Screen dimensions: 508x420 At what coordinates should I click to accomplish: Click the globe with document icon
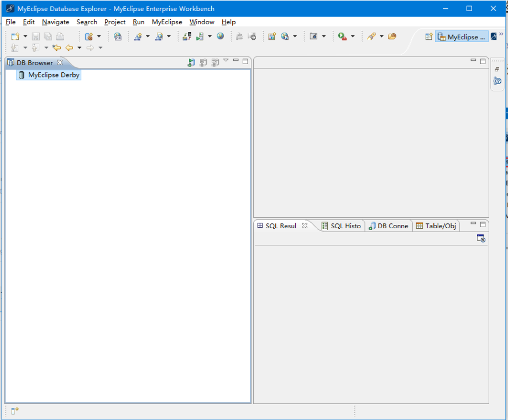(285, 36)
